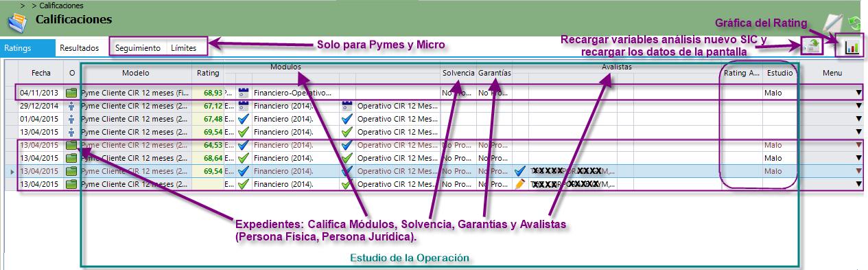The width and height of the screenshot is (868, 270).
Task: Open the Menu dropdown arrow for the 68,64 row
Action: [x=858, y=159]
